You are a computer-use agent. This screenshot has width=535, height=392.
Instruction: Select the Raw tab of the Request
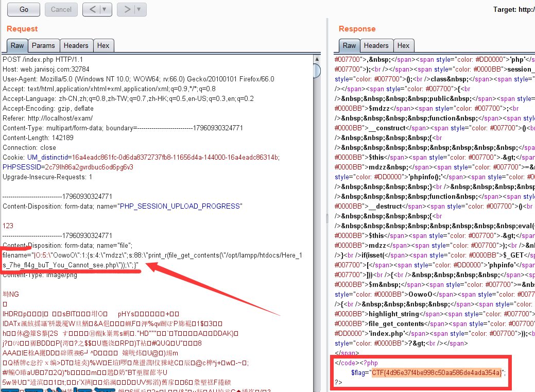tap(17, 45)
